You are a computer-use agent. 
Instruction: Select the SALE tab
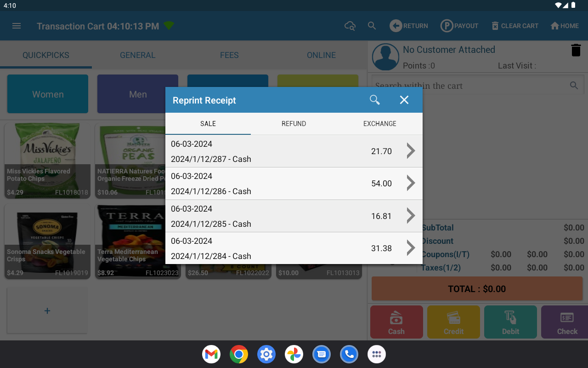click(208, 124)
